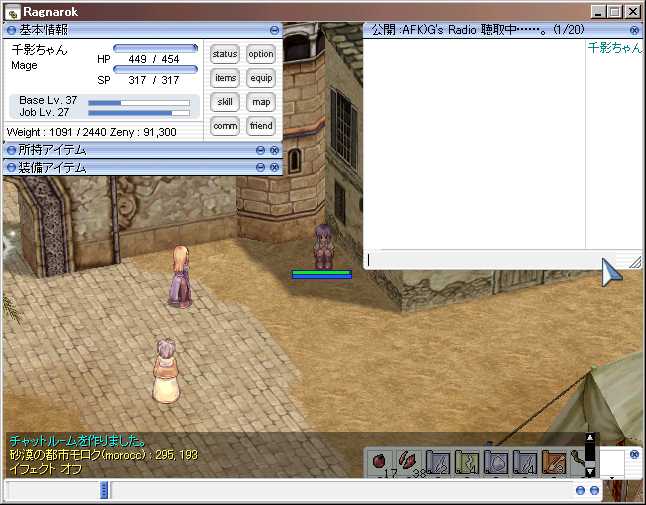Click the チャットルームを作りました message
646x505 pixels.
point(77,441)
